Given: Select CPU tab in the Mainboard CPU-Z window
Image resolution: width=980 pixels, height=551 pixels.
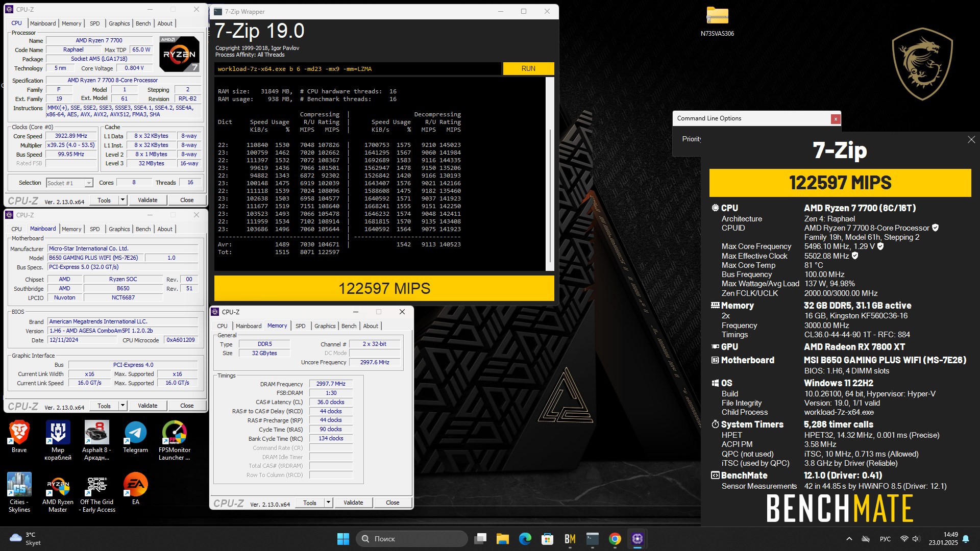Looking at the screenshot, I should [x=17, y=229].
